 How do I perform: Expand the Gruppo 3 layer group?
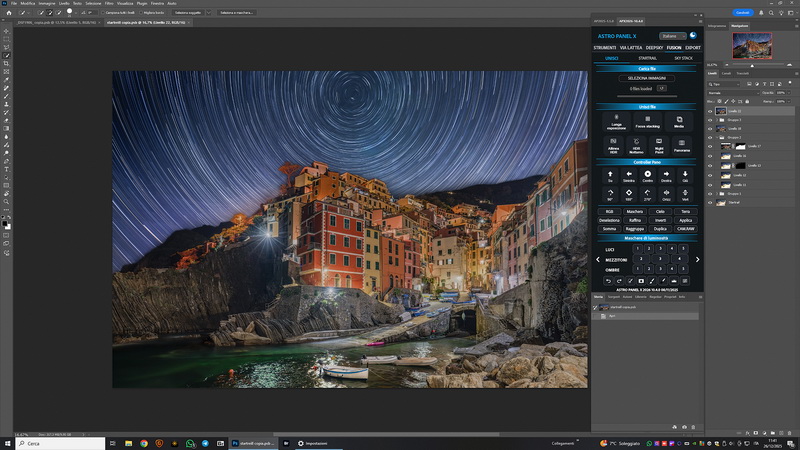(x=717, y=120)
